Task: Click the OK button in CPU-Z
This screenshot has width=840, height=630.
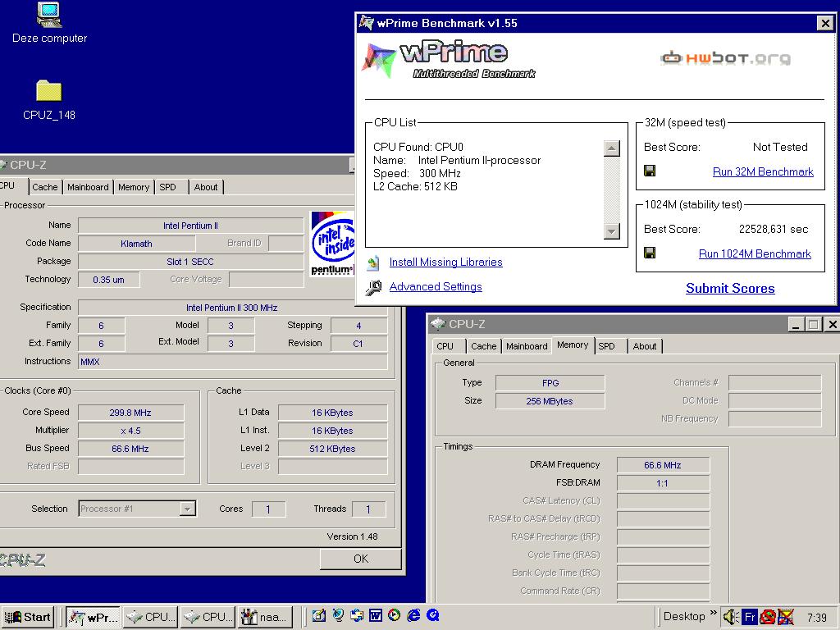Action: pyautogui.click(x=361, y=559)
